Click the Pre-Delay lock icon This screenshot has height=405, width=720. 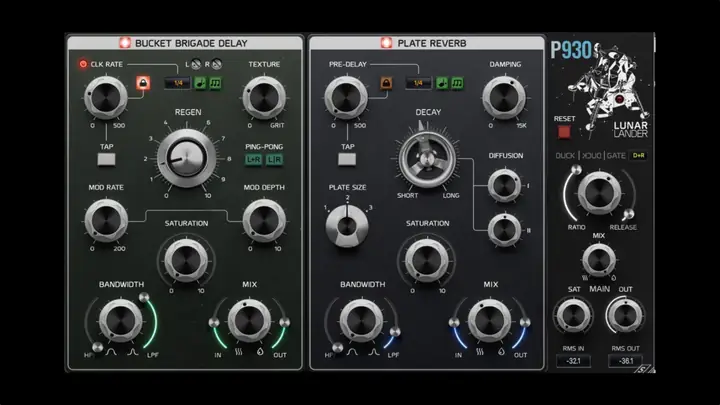(x=386, y=83)
